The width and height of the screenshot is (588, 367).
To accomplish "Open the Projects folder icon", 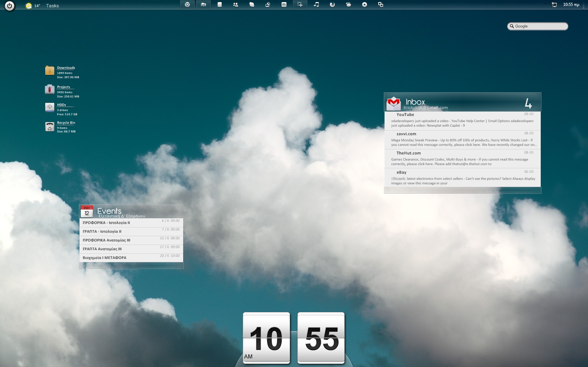I will [x=50, y=90].
